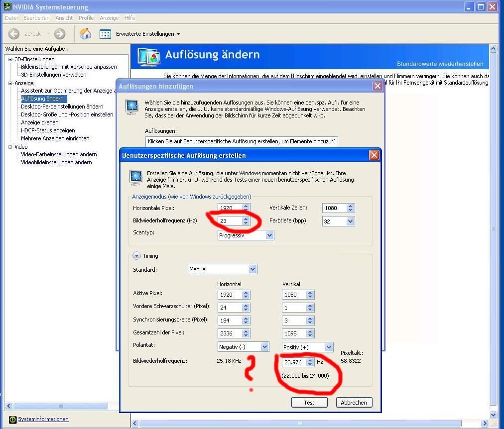
Task: Open the Datei menu
Action: point(11,18)
